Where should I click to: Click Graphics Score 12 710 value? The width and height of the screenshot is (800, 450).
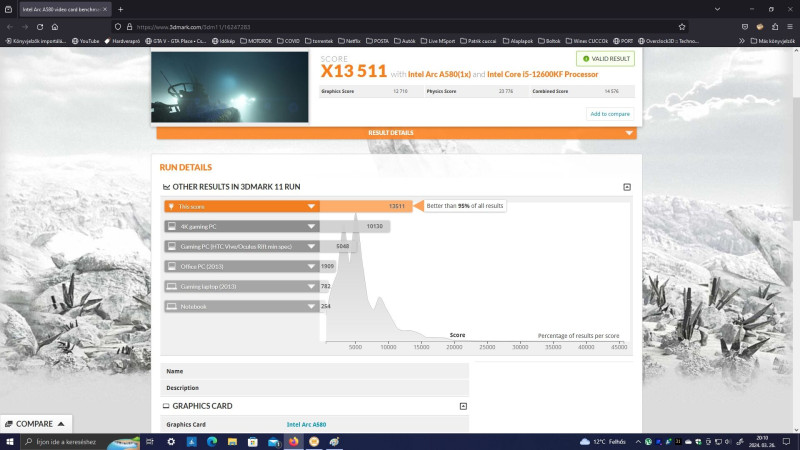[400, 91]
